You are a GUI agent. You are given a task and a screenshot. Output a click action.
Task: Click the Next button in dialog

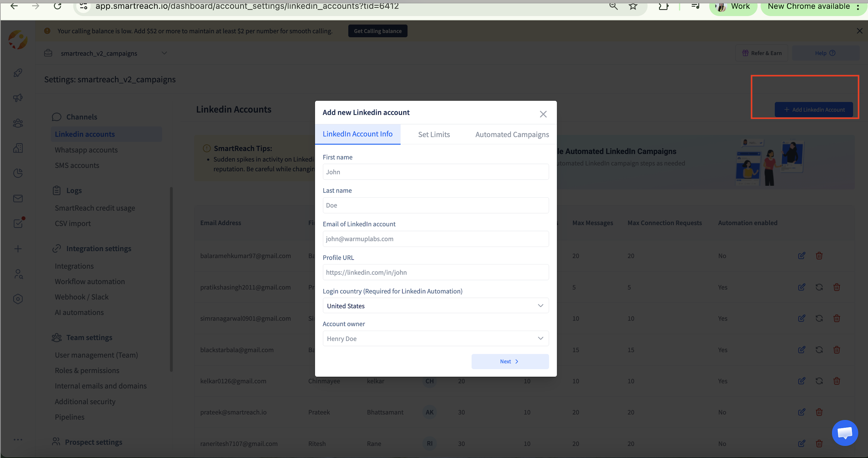(510, 361)
